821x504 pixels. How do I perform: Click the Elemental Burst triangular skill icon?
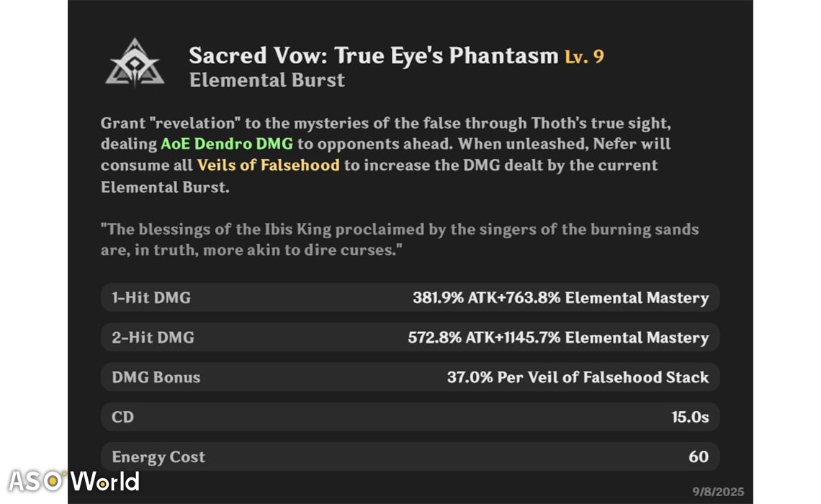click(x=135, y=63)
